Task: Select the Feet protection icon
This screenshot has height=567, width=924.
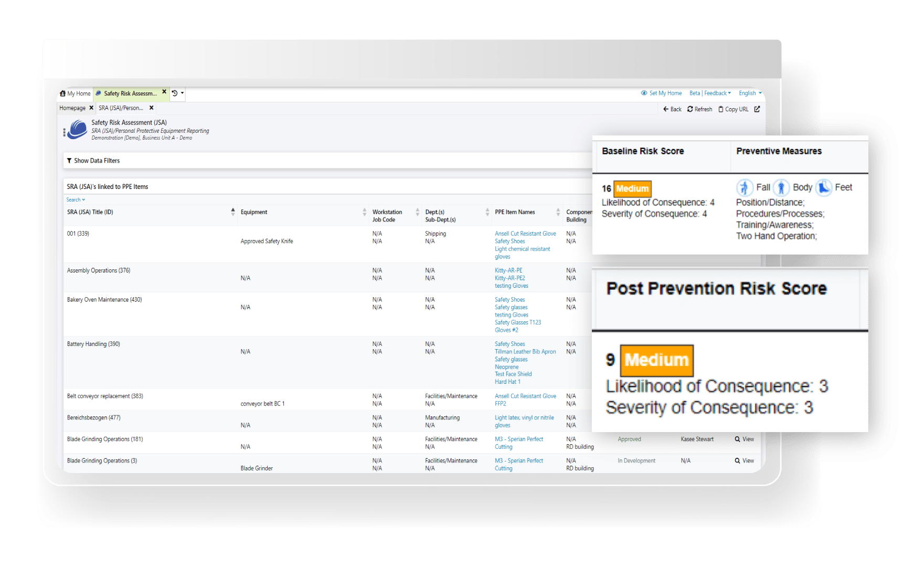Action: 823,187
